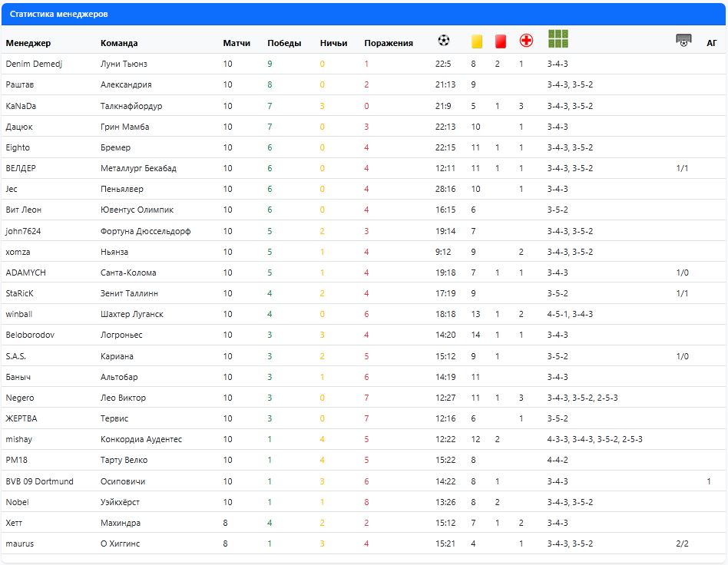Sort by the Победы column header

(284, 43)
